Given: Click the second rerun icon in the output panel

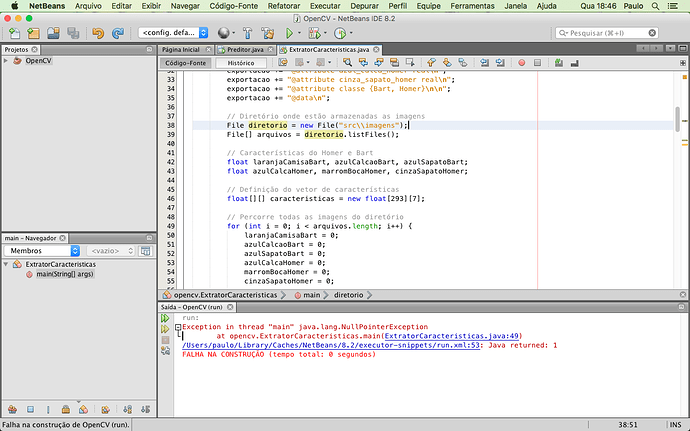Looking at the screenshot, I should pos(165,329).
